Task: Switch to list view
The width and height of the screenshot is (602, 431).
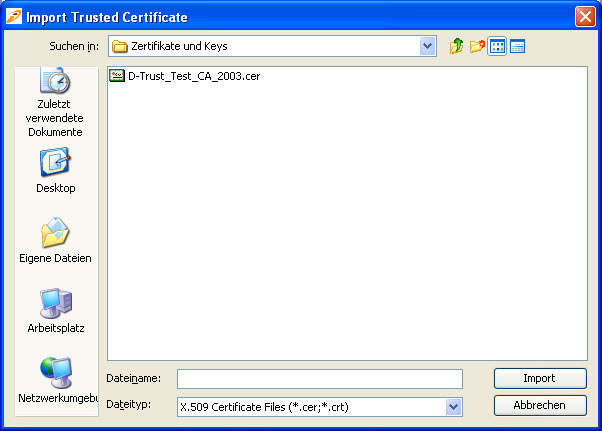Action: 497,46
